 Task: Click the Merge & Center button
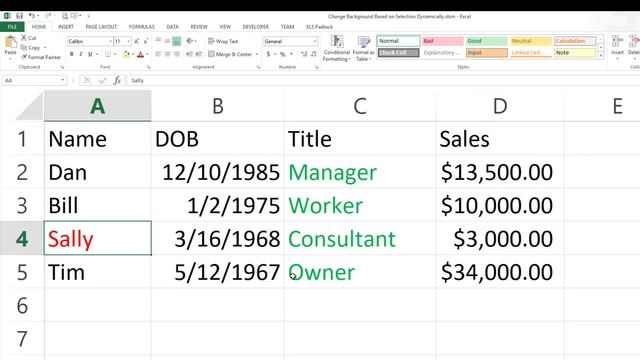tap(233, 54)
